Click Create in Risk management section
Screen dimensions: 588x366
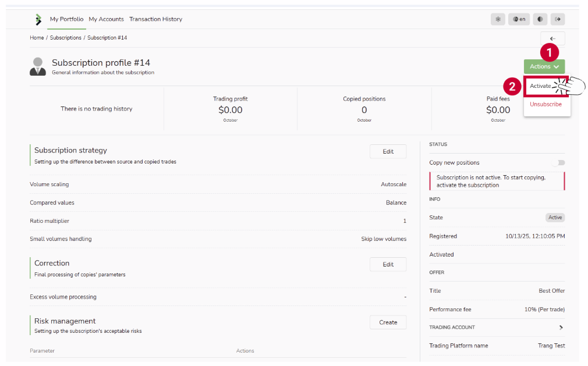pyautogui.click(x=388, y=322)
